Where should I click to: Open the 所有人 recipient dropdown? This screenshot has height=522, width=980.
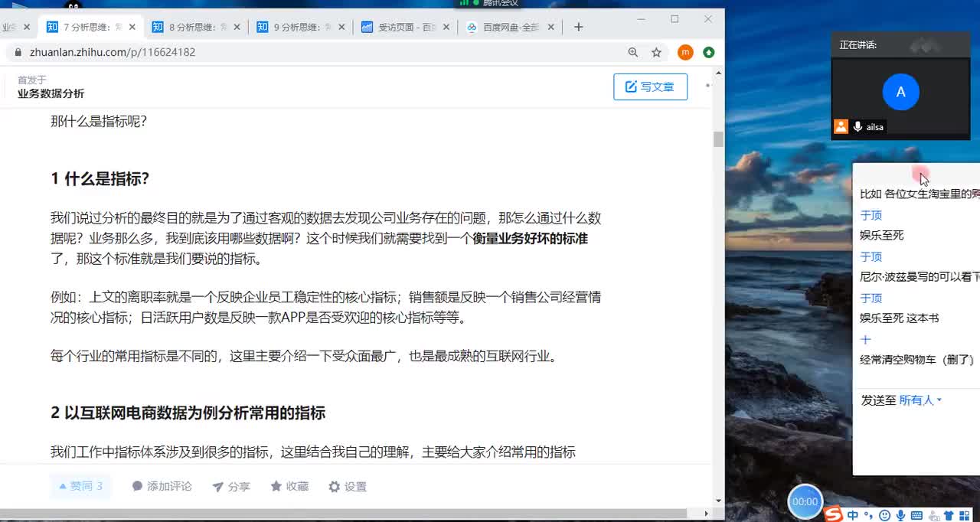coord(920,400)
